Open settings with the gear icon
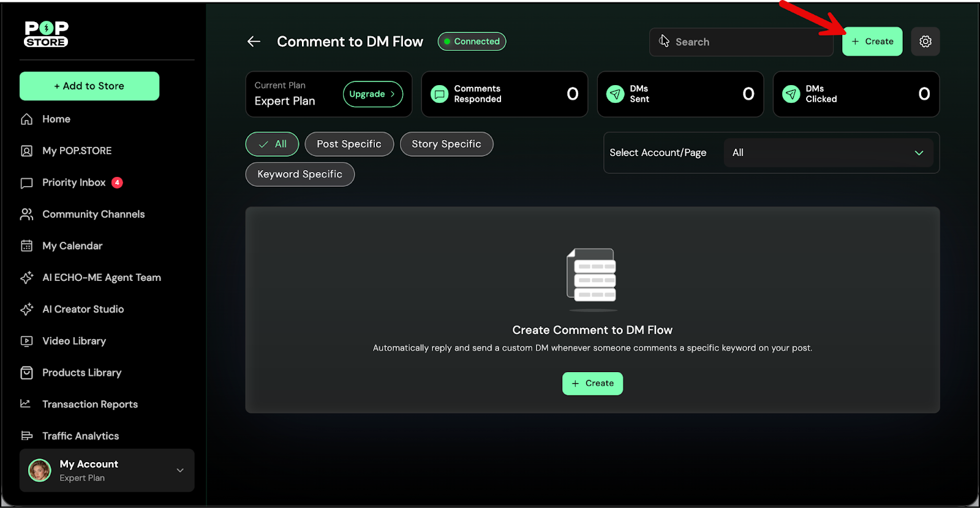Screen dimensions: 980x508 pos(925,42)
